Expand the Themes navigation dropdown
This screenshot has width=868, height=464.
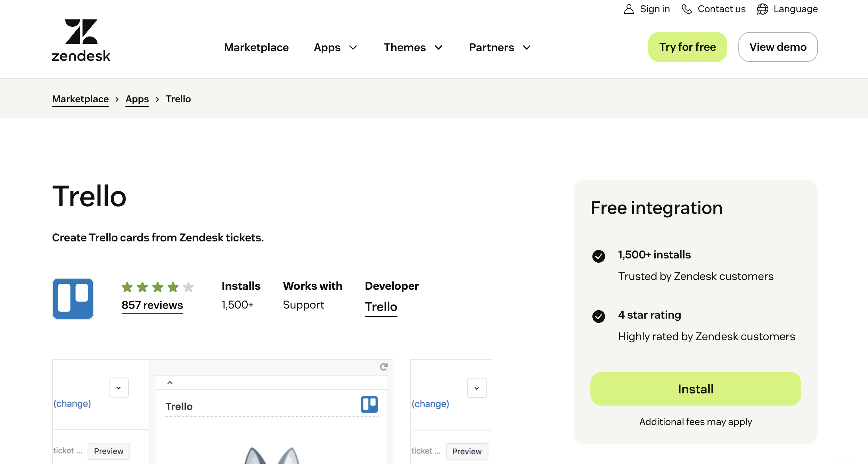coord(439,48)
